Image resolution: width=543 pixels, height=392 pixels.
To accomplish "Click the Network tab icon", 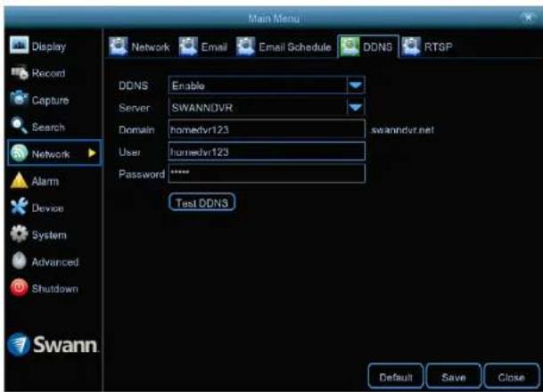I will (119, 46).
